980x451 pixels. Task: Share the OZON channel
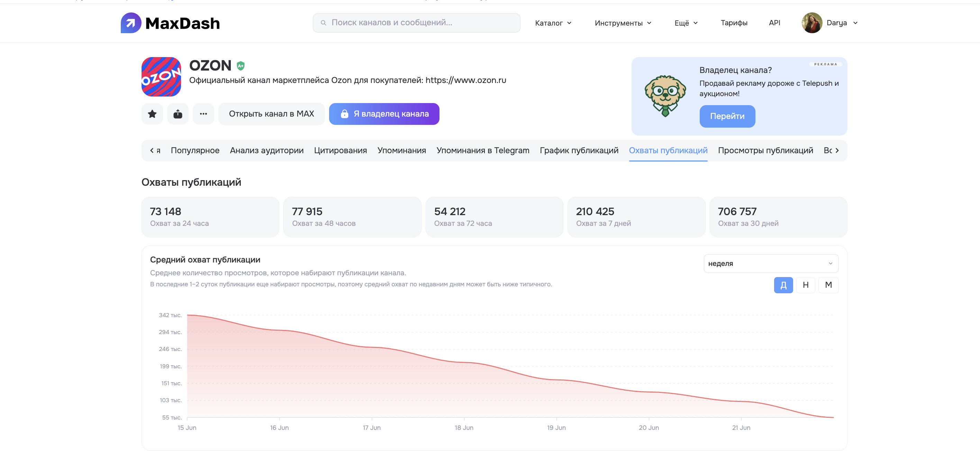pyautogui.click(x=178, y=114)
